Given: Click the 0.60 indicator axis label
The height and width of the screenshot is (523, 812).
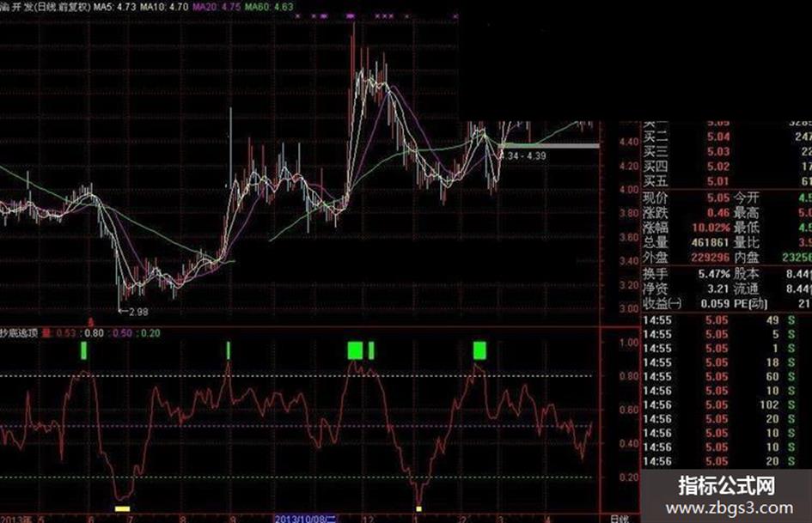Looking at the screenshot, I should 629,410.
